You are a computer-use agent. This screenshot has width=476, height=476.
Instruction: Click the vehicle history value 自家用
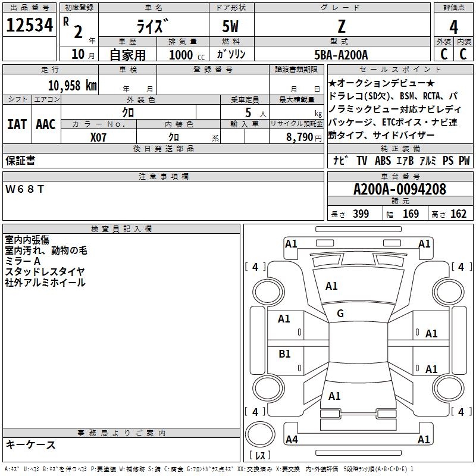tap(127, 55)
